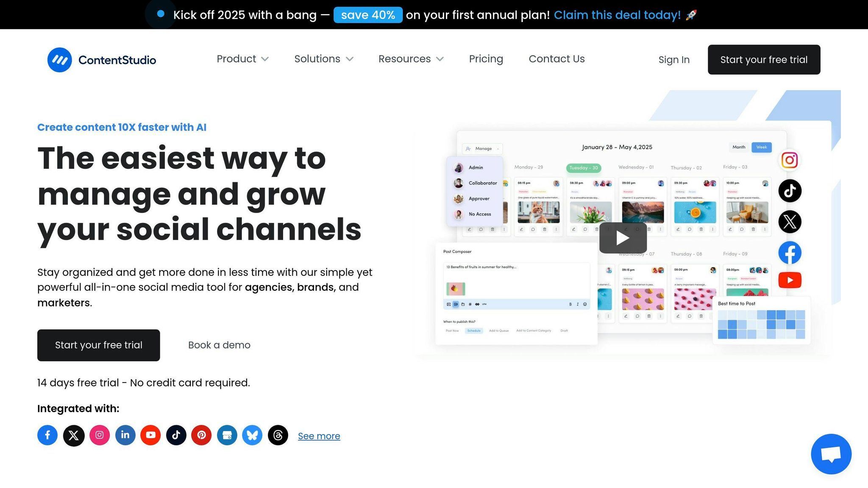Click the cat image post thumbnail
The height and width of the screenshot is (488, 868).
(539, 212)
